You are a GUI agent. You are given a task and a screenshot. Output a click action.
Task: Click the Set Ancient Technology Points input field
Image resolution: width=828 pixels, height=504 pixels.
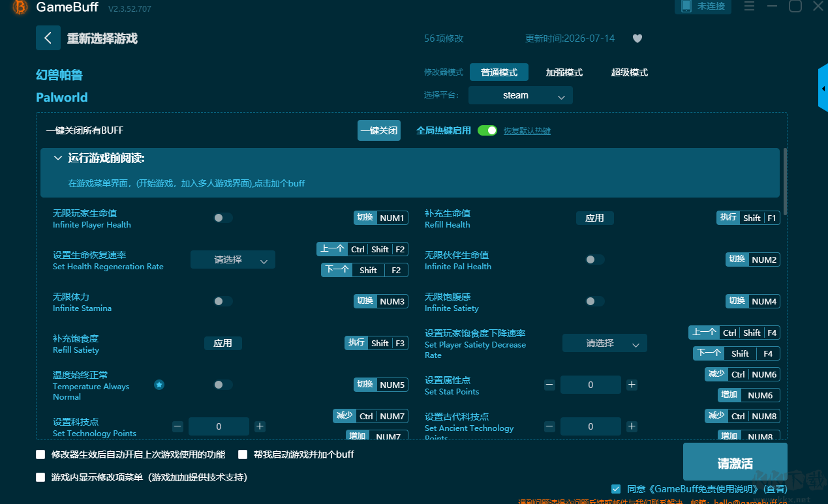coord(590,426)
